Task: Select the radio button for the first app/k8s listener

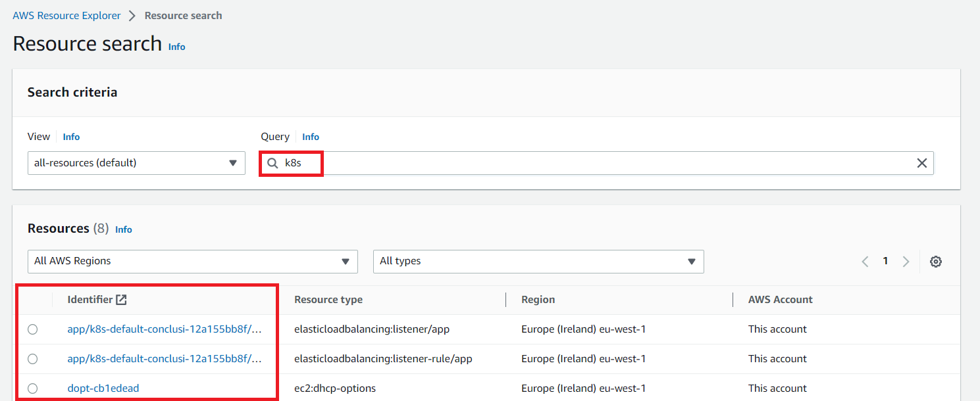Action: 33,329
